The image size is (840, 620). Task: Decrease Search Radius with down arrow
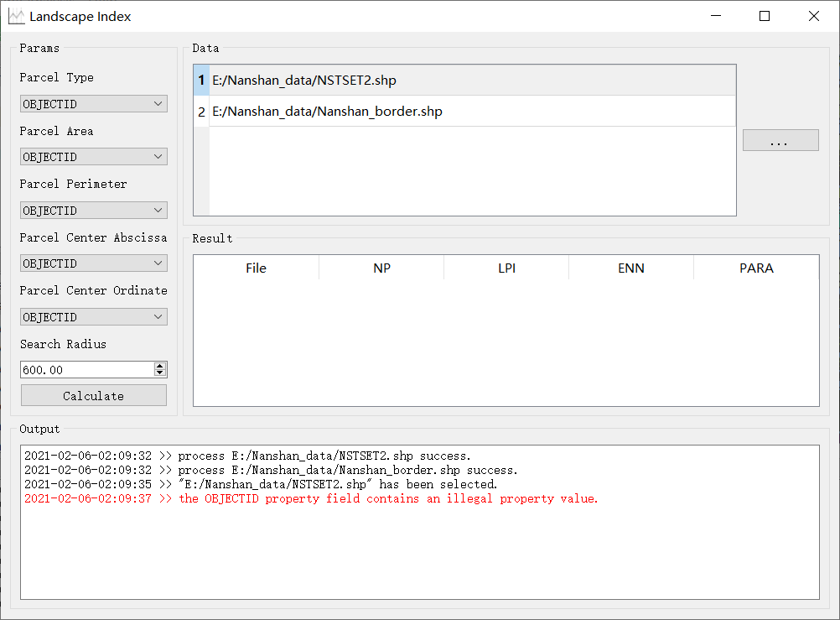pos(160,373)
